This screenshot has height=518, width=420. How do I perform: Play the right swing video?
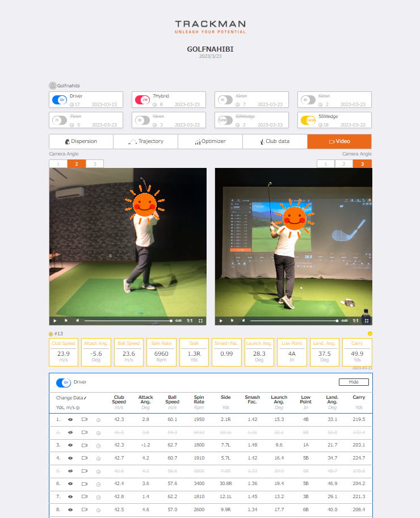tap(221, 321)
